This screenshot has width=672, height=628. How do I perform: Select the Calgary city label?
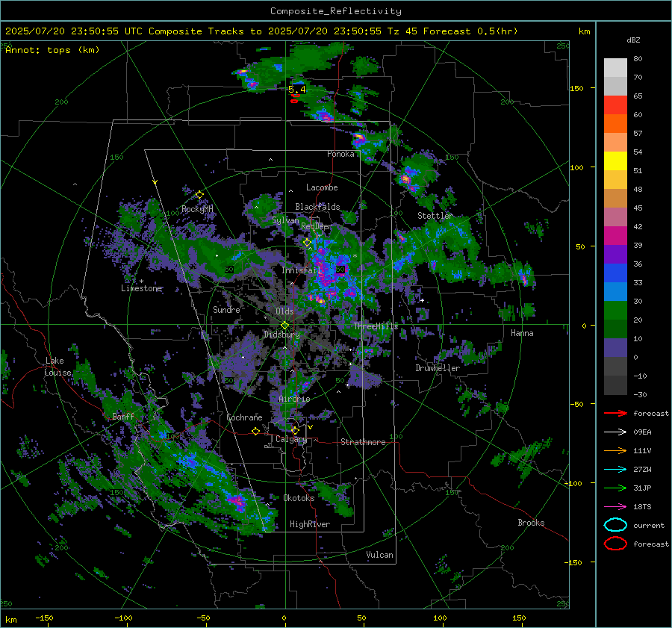tap(291, 439)
